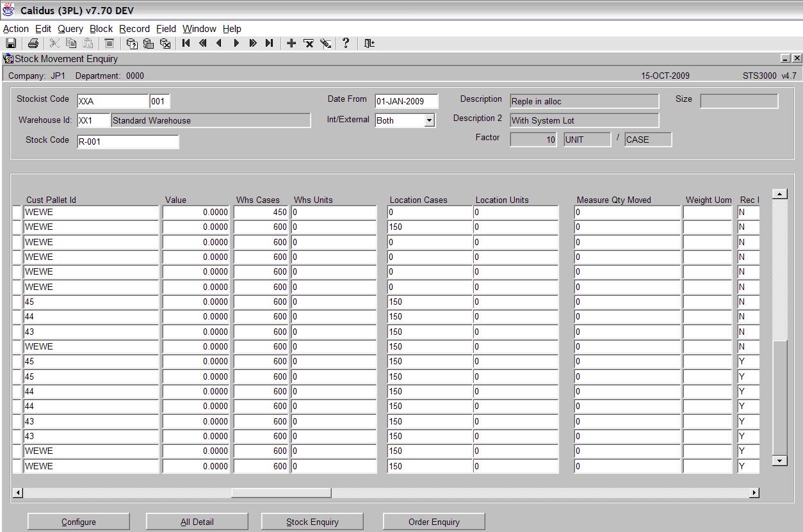Click the Whs Cases cell showing 450

pos(261,212)
